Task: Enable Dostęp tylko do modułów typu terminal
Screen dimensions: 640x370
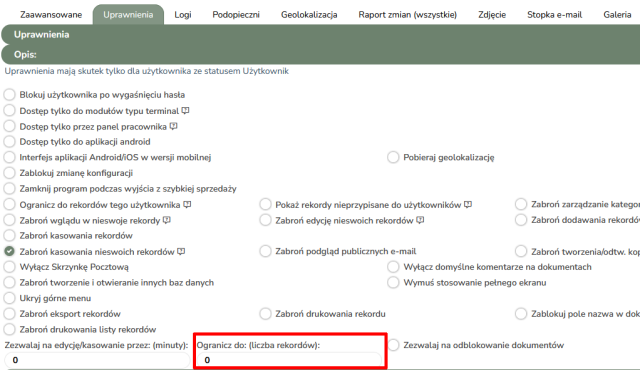Action: pos(9,110)
